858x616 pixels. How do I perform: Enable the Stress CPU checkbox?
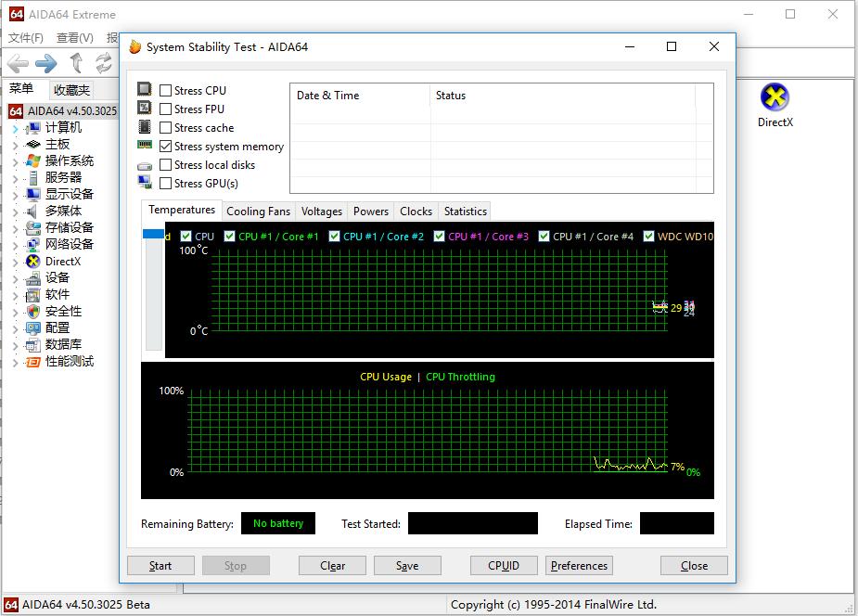(165, 90)
